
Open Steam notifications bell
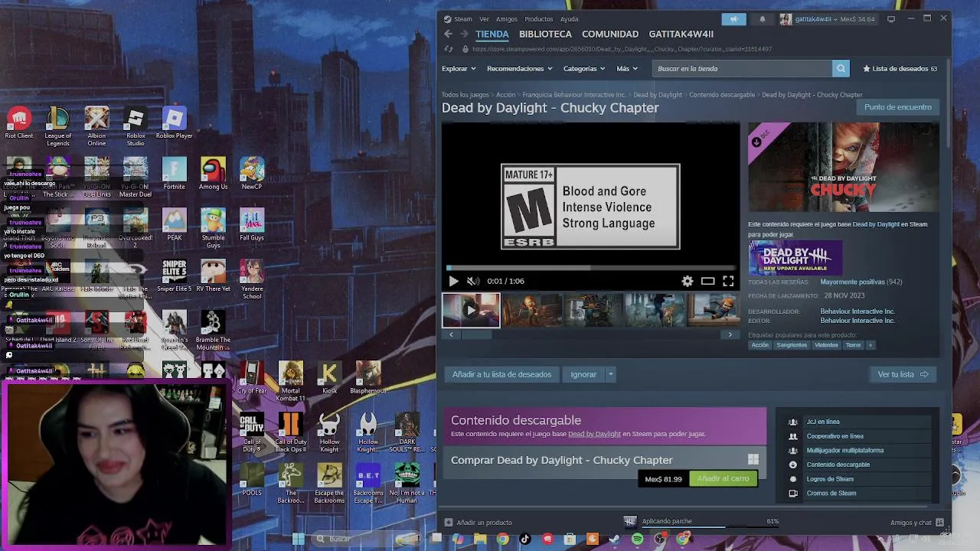click(762, 19)
